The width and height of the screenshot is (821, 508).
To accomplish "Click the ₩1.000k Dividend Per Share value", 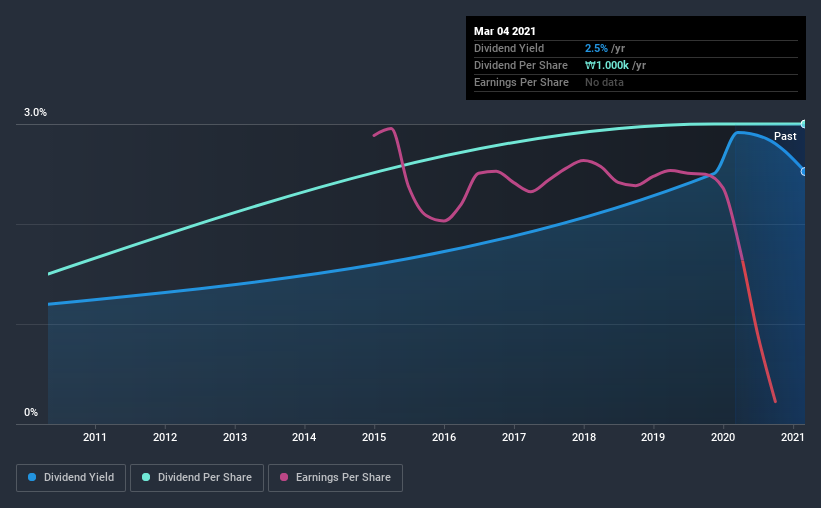I will (607, 65).
